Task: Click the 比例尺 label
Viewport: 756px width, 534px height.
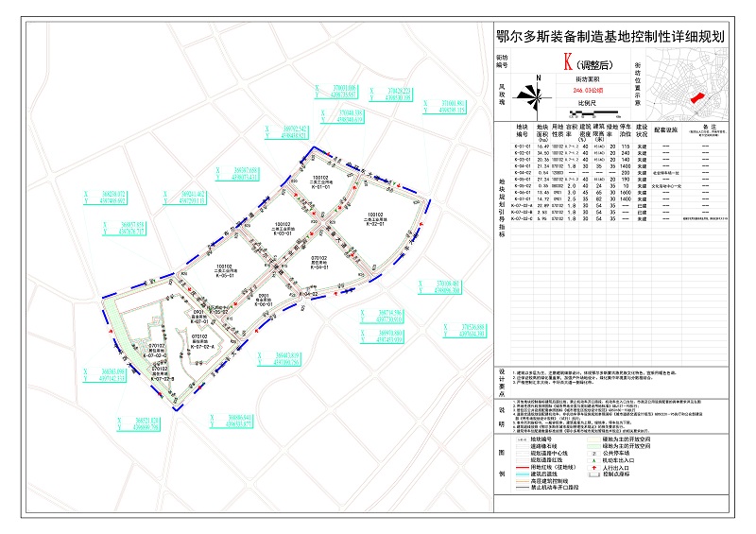Action: [x=587, y=103]
